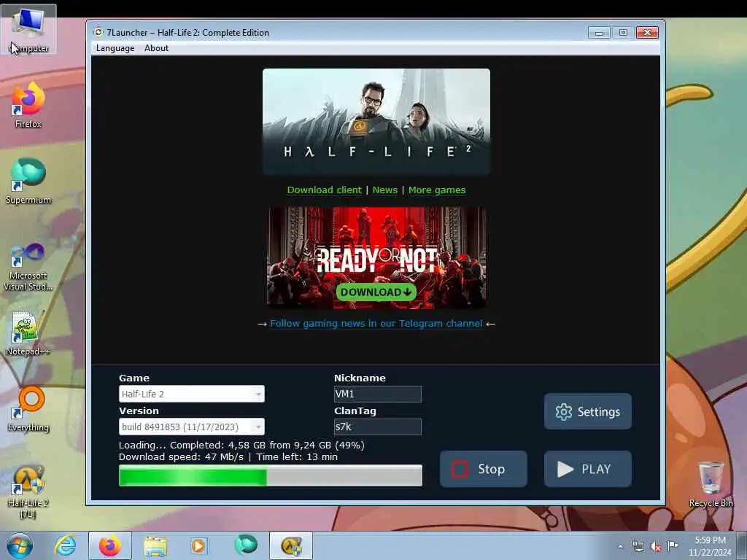
Task: Open launcher Settings with gear icon
Action: coord(588,411)
